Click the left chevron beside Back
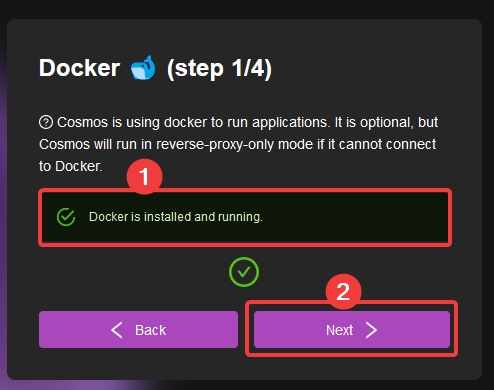Viewport: 494px width, 390px height. pos(117,330)
